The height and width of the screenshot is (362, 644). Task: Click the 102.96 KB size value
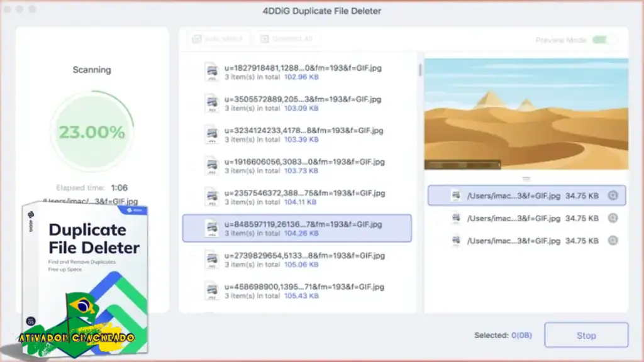[x=301, y=77]
